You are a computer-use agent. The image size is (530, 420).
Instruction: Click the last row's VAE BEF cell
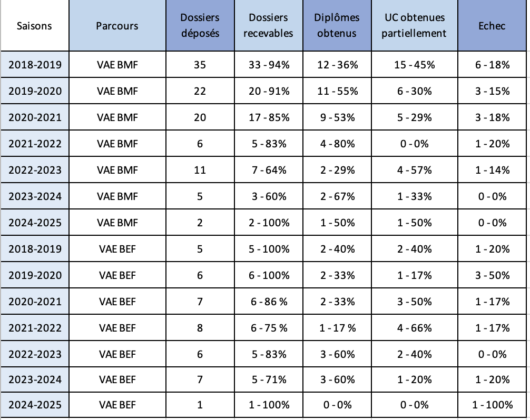click(117, 405)
